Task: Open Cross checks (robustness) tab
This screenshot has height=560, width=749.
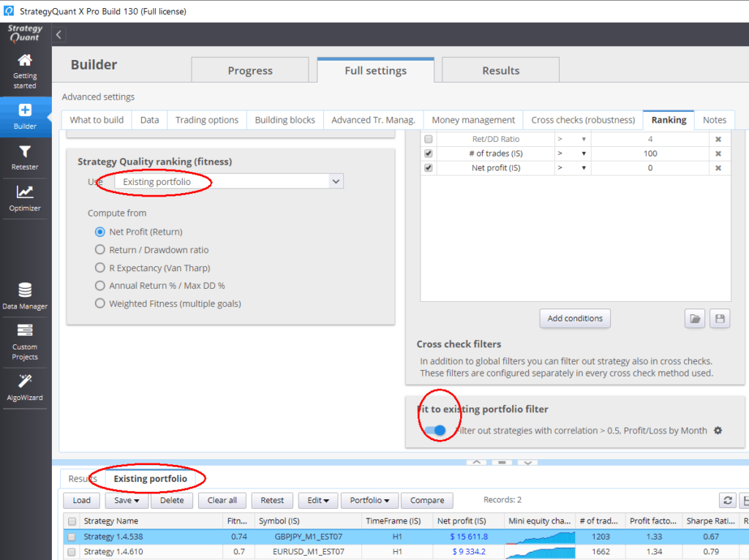Action: [x=583, y=120]
